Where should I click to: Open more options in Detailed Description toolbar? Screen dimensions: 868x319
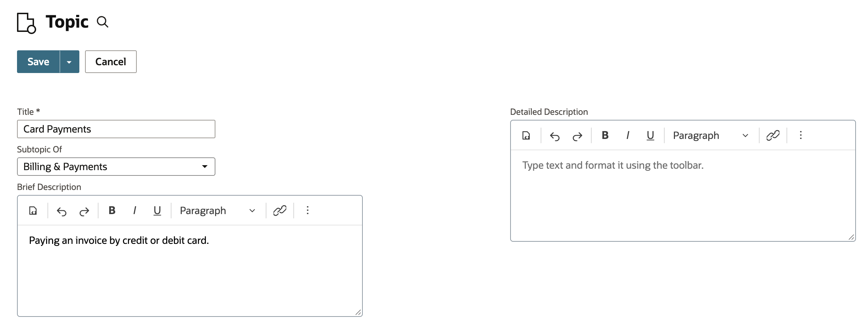point(801,135)
